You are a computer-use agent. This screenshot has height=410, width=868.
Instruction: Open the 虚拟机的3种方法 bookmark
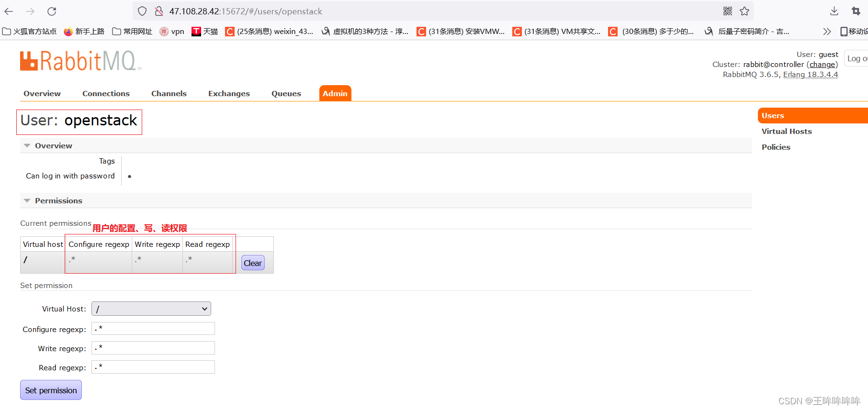(365, 32)
